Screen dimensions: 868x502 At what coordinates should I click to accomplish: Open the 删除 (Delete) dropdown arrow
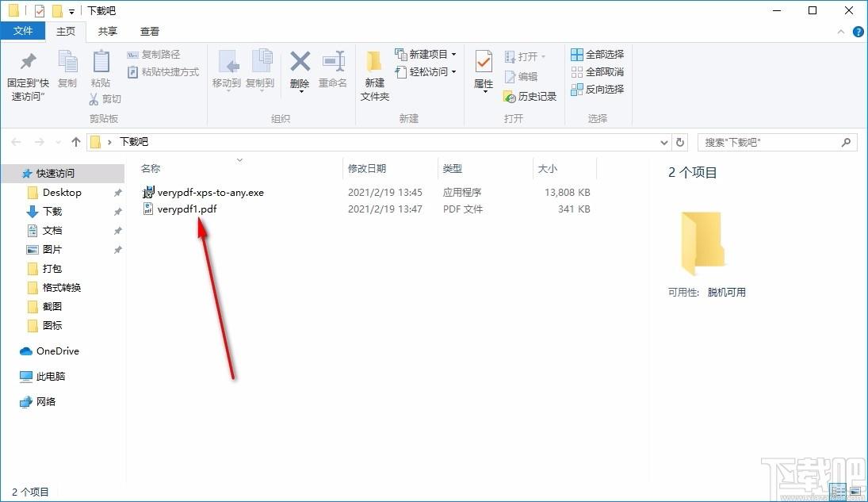tap(300, 91)
